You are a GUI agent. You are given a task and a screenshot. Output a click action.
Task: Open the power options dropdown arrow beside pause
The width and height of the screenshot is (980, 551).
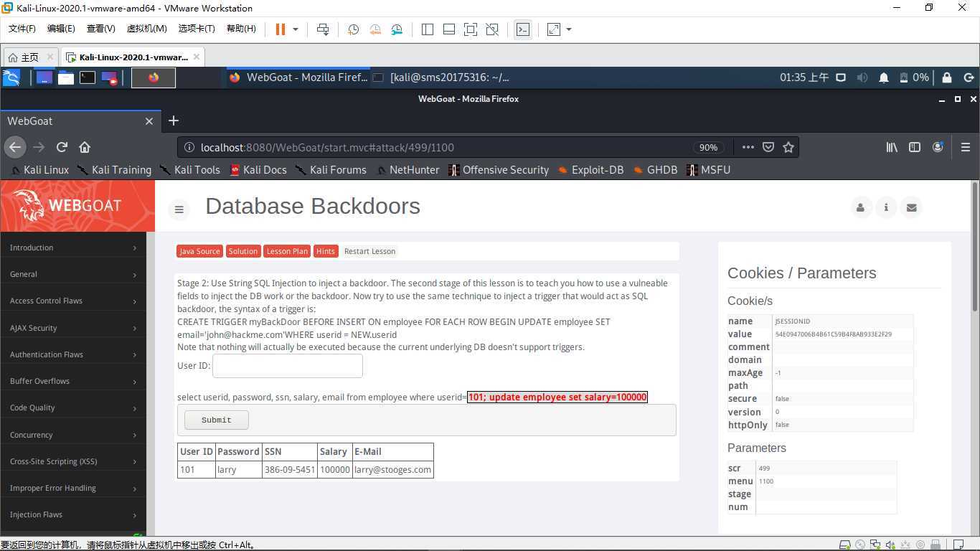point(295,29)
